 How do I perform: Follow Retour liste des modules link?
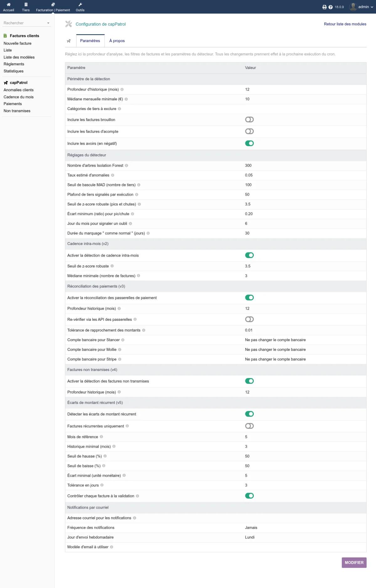pos(345,24)
